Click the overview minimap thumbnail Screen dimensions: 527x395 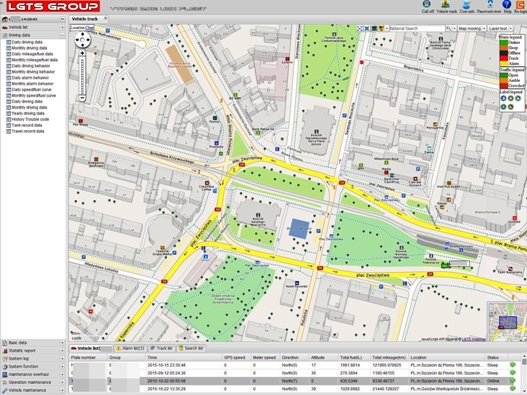507,322
